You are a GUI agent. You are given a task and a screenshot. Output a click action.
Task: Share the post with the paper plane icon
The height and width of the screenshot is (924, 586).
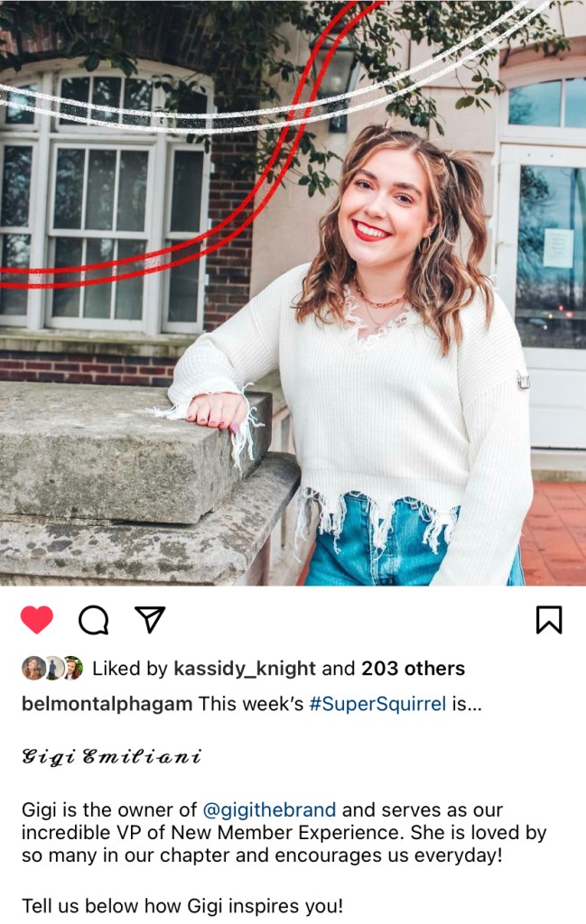coord(150,619)
